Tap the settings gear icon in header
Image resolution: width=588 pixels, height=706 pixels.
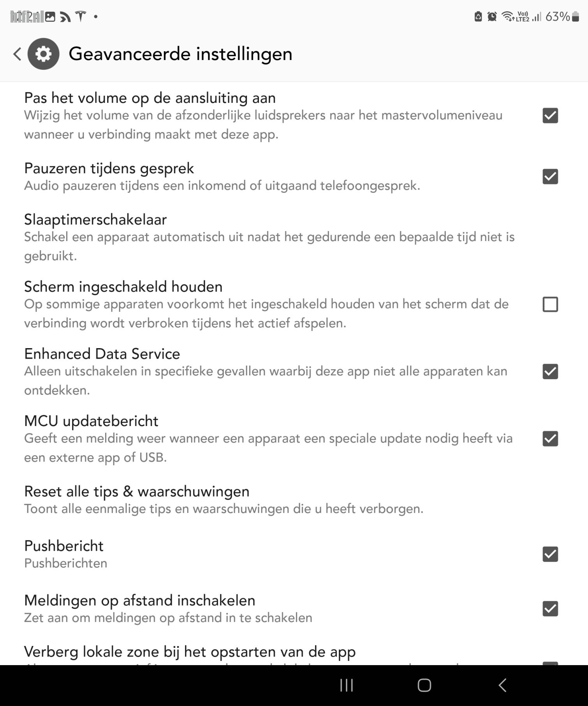(x=43, y=54)
